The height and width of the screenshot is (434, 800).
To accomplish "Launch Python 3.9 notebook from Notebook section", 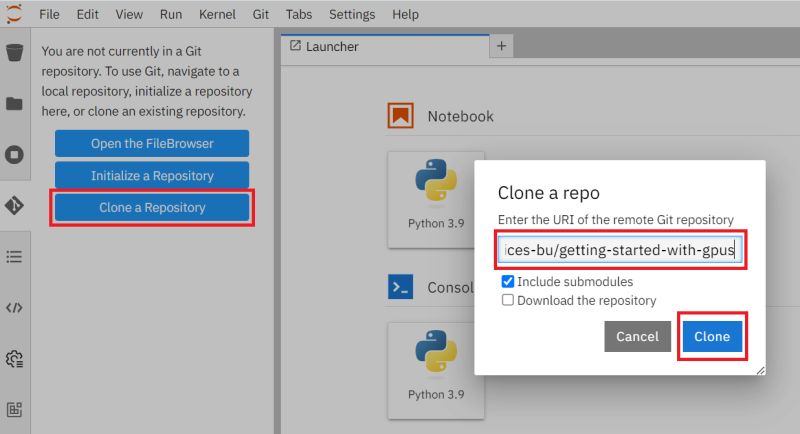I will point(436,199).
